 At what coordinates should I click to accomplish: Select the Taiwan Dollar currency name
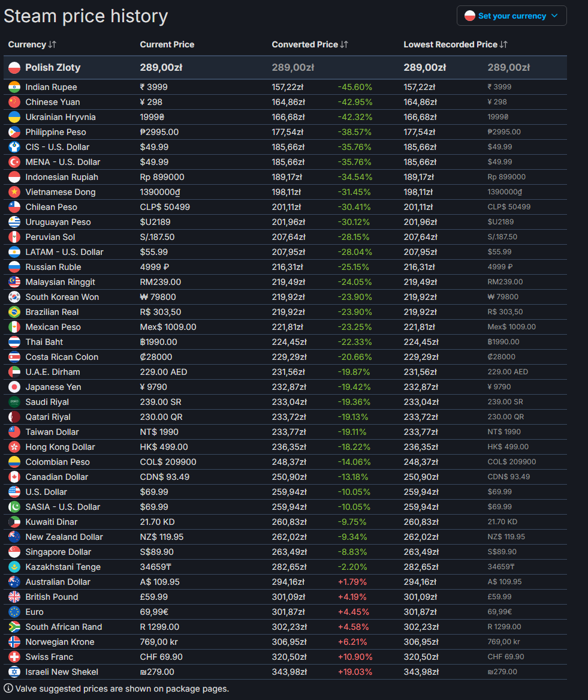pos(52,432)
